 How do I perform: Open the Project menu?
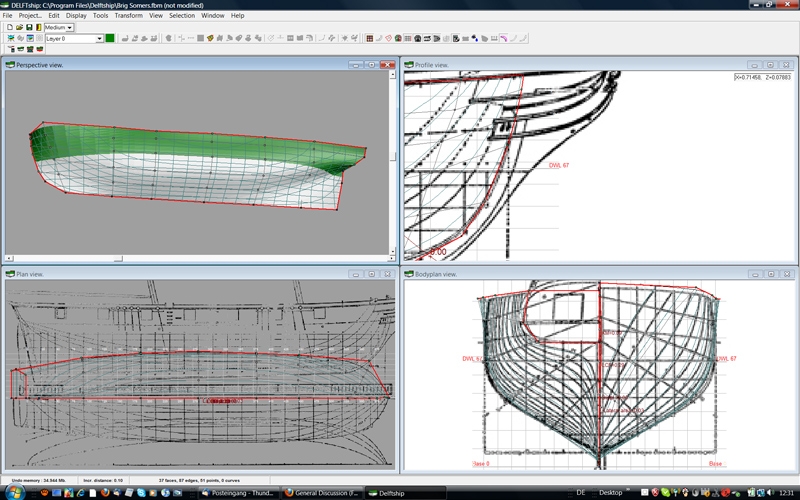point(31,16)
